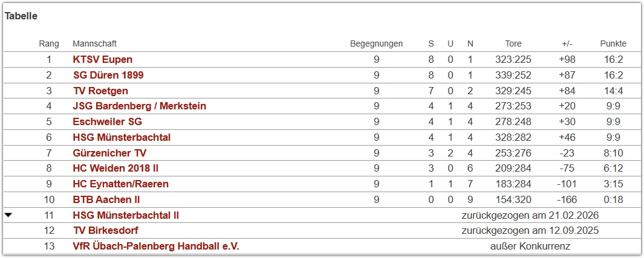This screenshot has height=258, width=644.
Task: Click the Tore column header
Action: coord(513,44)
